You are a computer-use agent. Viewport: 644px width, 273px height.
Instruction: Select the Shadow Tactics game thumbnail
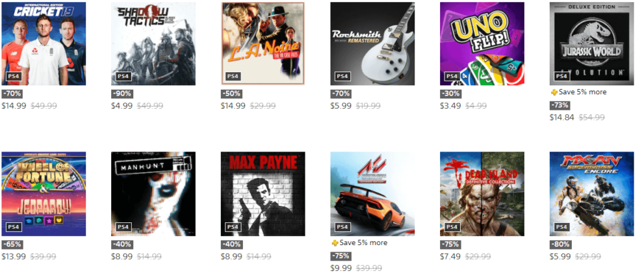tap(153, 44)
